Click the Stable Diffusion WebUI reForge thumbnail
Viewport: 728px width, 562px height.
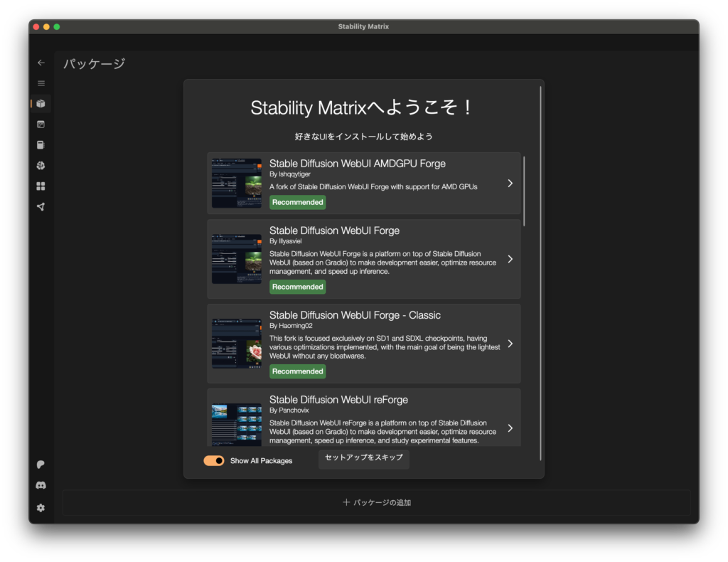click(236, 424)
